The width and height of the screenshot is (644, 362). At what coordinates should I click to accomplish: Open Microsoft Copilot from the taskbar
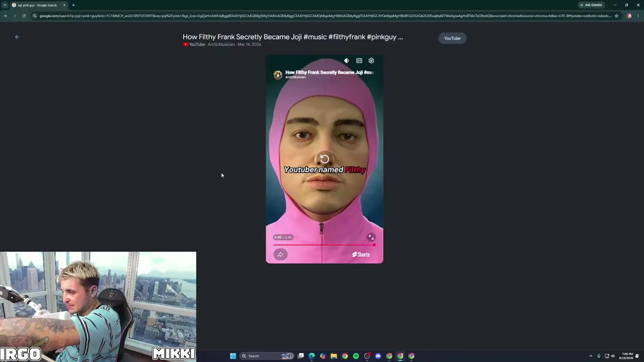pos(323,356)
